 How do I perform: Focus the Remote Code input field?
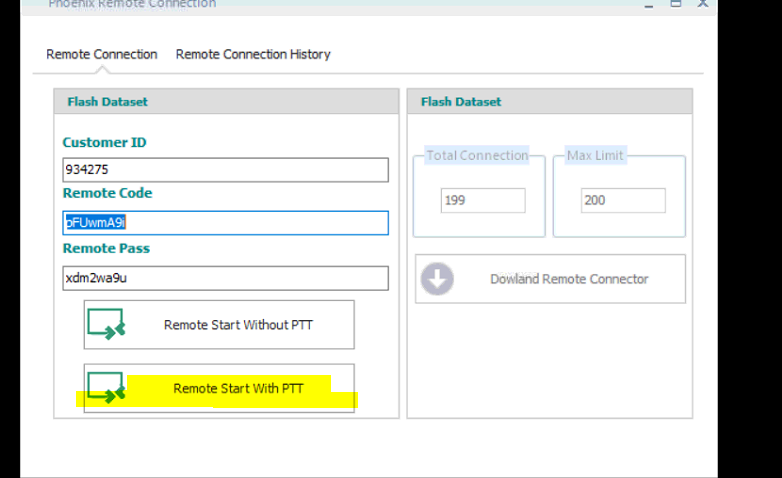click(225, 223)
